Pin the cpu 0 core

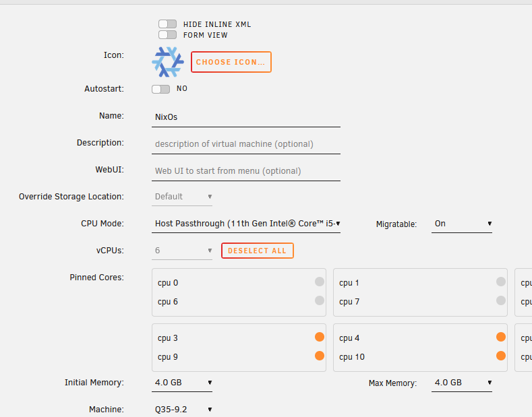click(x=320, y=282)
